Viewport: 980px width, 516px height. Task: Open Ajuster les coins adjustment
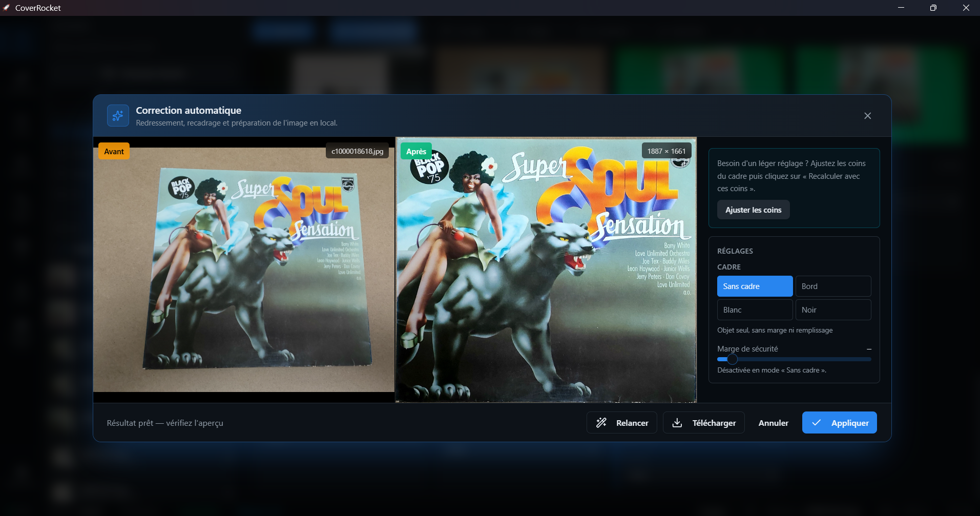coord(753,210)
